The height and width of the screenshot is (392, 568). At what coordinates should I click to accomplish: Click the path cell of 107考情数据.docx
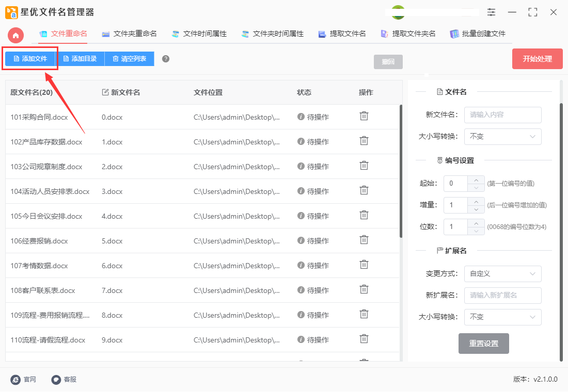coord(236,265)
